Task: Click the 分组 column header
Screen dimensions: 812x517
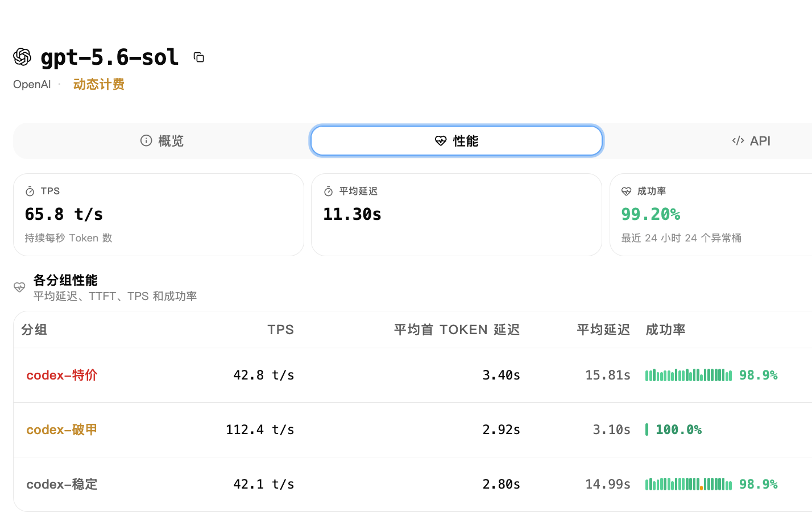Action: (34, 330)
